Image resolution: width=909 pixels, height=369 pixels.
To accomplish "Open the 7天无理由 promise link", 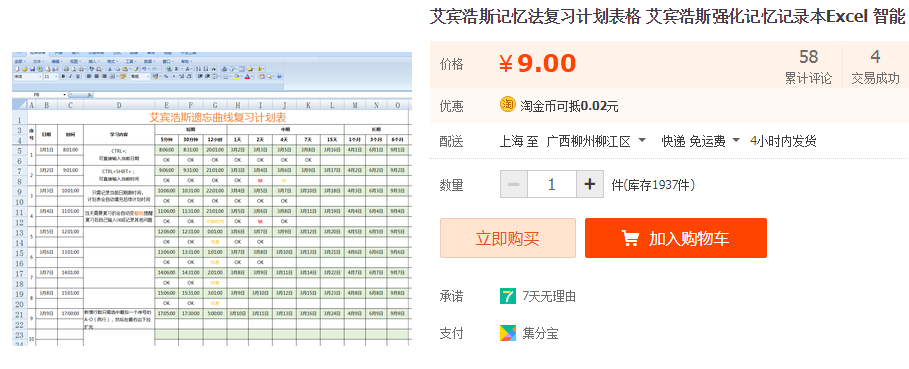I will pyautogui.click(x=549, y=297).
